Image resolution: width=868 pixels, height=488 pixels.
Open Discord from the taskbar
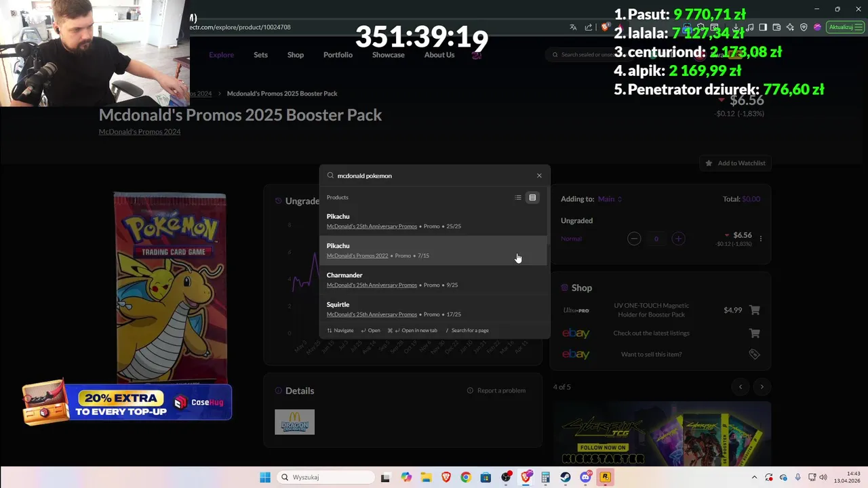pyautogui.click(x=585, y=477)
